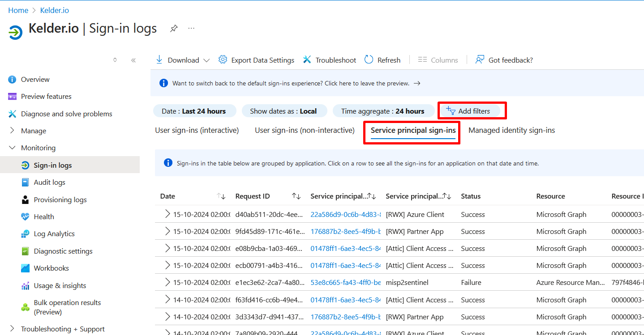Image resolution: width=644 pixels, height=335 pixels.
Task: Click the Workbooks chart icon
Action: pos(26,268)
